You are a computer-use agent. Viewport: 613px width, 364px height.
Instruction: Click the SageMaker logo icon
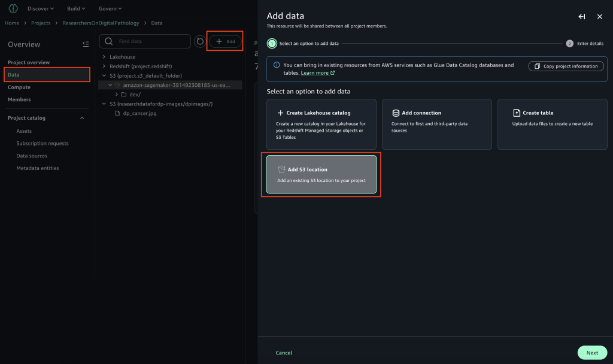tap(13, 8)
